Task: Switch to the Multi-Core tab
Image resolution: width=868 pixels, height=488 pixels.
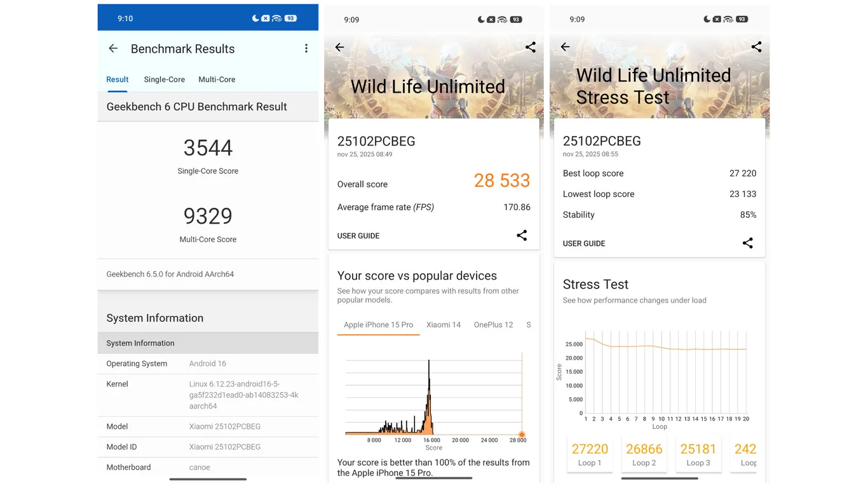Action: click(217, 79)
